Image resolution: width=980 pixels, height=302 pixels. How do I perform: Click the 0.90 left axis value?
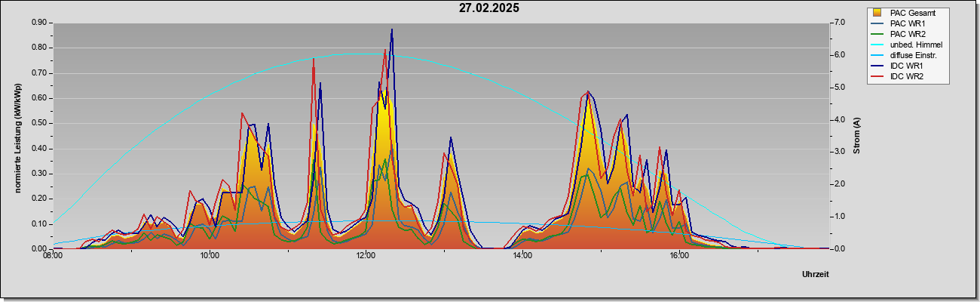point(39,23)
